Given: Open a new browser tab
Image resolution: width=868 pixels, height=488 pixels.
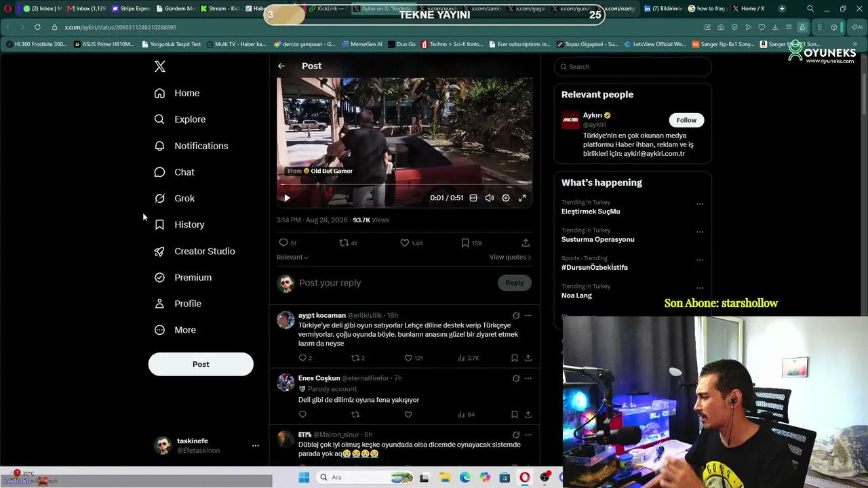Looking at the screenshot, I should click(782, 9).
